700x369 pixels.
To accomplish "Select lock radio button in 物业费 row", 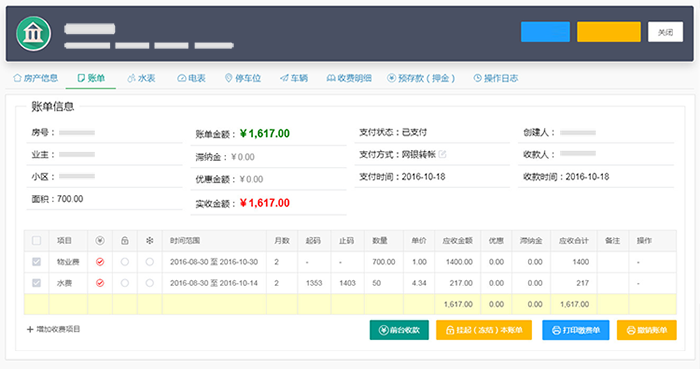I will click(125, 262).
